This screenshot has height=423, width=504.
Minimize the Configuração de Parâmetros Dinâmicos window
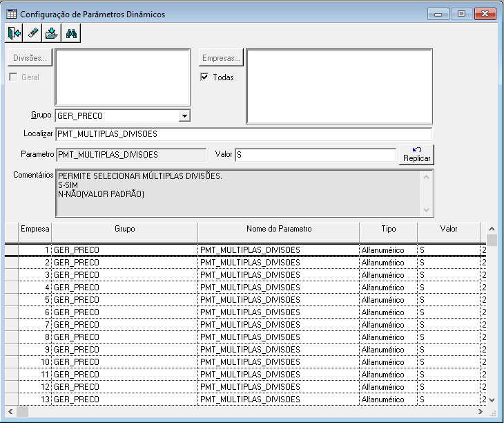[x=438, y=14]
